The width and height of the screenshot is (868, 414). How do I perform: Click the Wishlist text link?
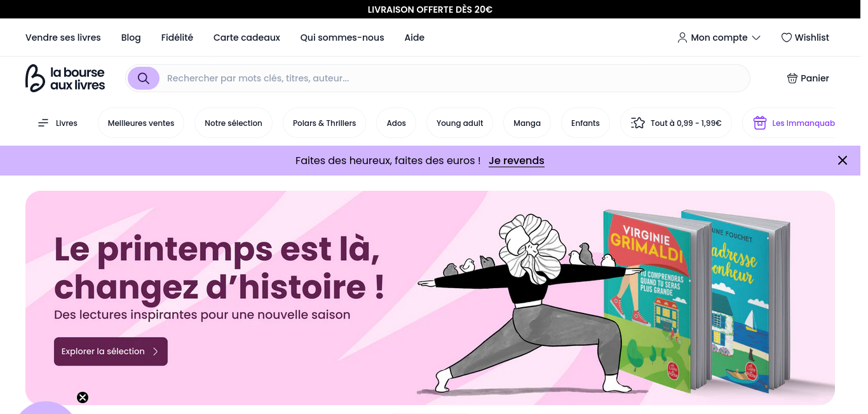[811, 38]
